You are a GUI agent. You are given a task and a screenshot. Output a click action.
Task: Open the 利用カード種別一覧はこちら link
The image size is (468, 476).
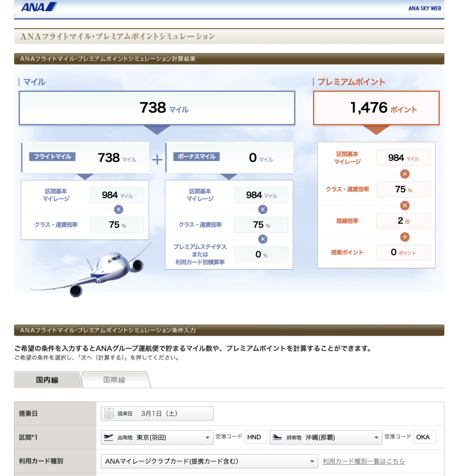pos(363,462)
